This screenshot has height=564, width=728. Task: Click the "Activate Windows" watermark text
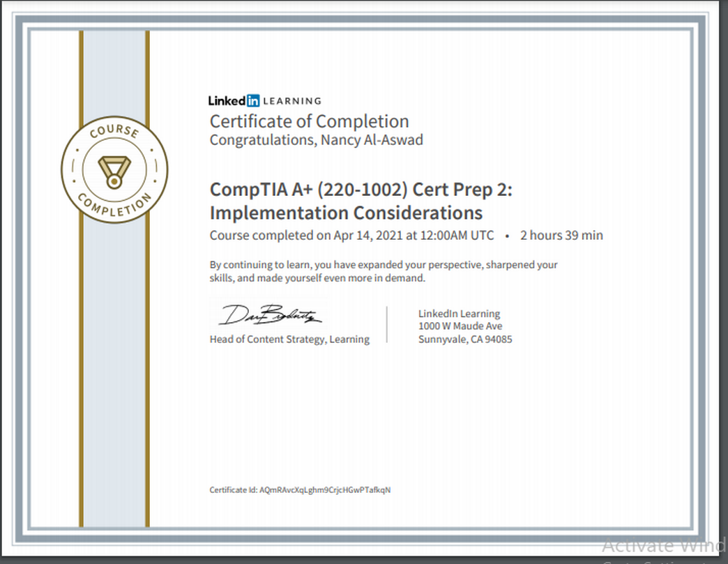(x=664, y=545)
